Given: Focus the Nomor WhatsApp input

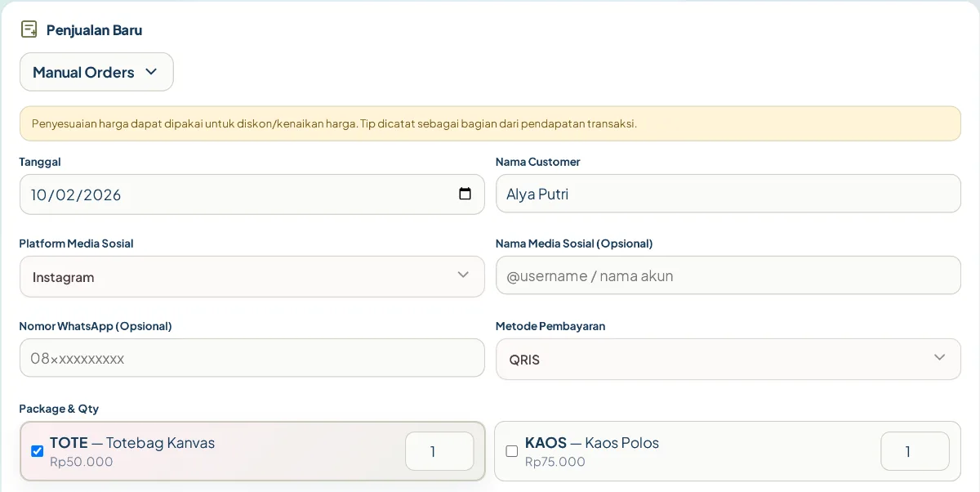Looking at the screenshot, I should click(x=252, y=358).
